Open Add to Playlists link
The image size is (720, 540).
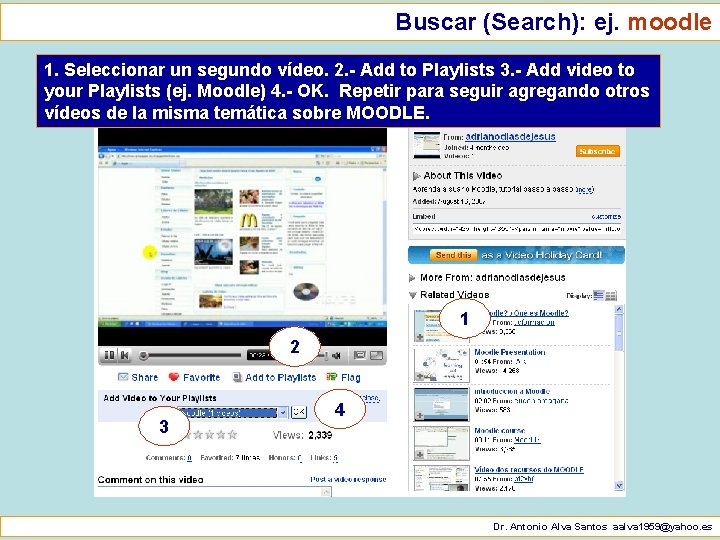(281, 377)
